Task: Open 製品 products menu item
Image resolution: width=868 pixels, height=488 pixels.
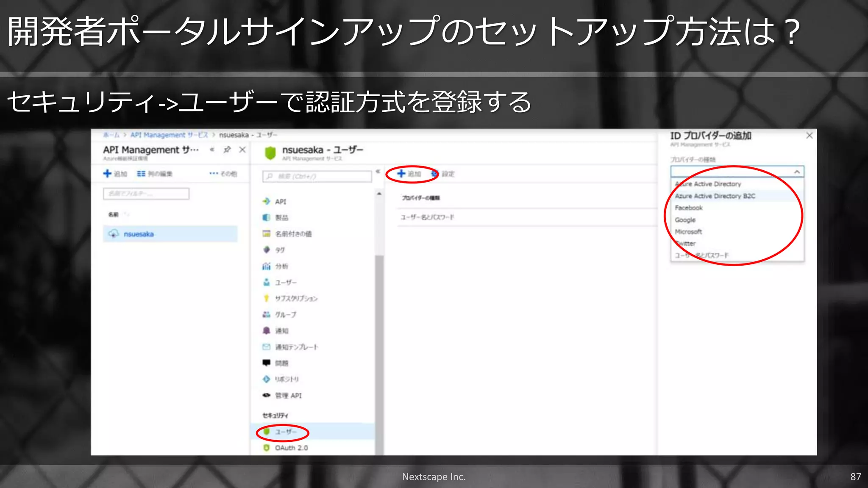Action: (275, 218)
